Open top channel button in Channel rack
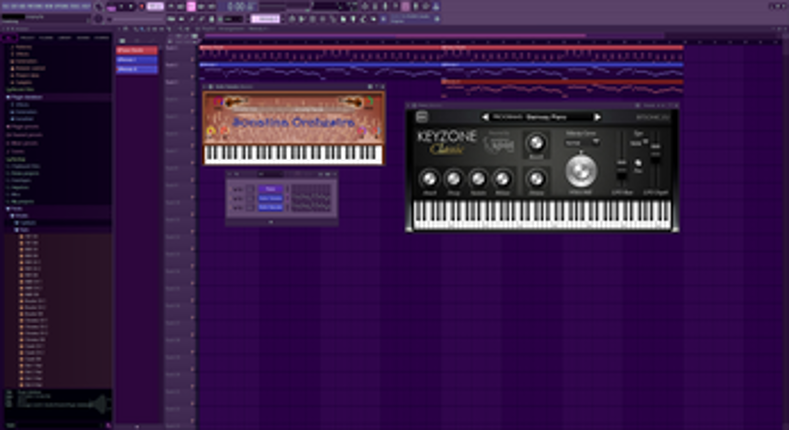Viewport: 789px width, 430px height. click(271, 189)
